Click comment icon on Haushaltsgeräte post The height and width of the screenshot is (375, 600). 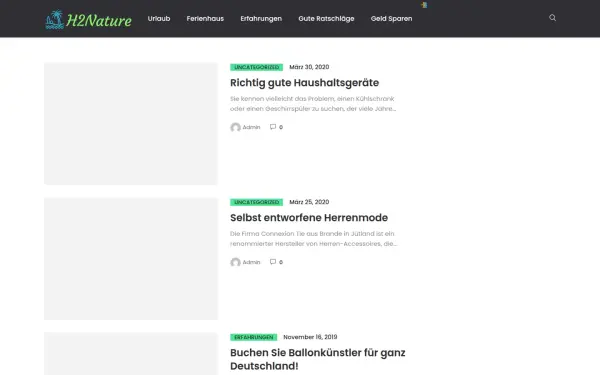(x=273, y=127)
